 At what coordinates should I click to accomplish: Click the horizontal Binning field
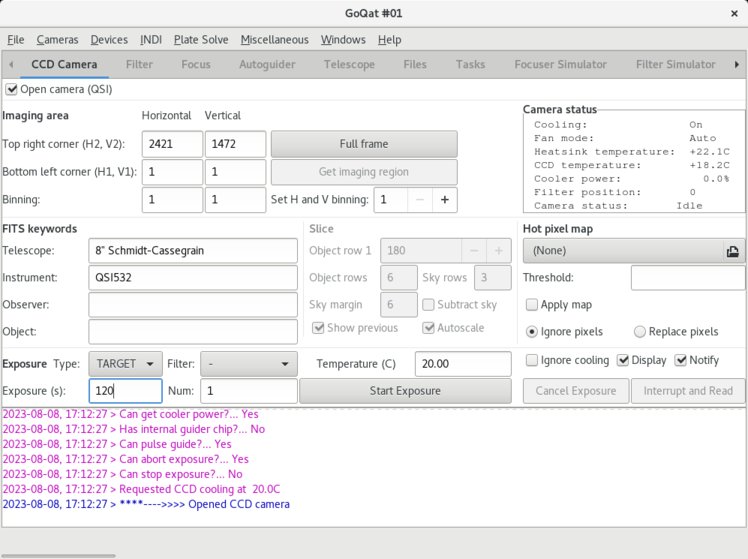[172, 200]
